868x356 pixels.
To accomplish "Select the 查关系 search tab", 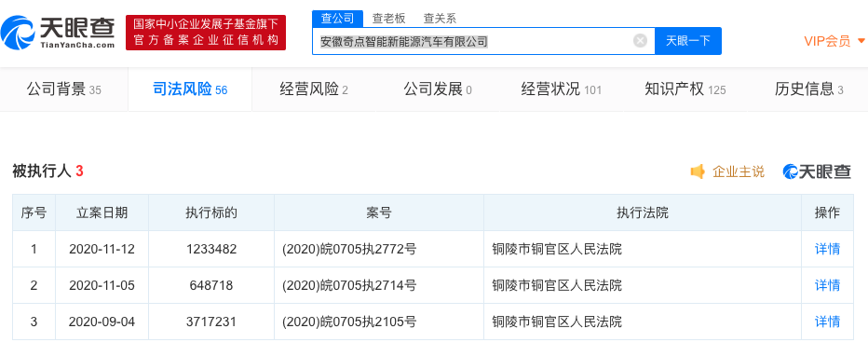I will click(440, 19).
